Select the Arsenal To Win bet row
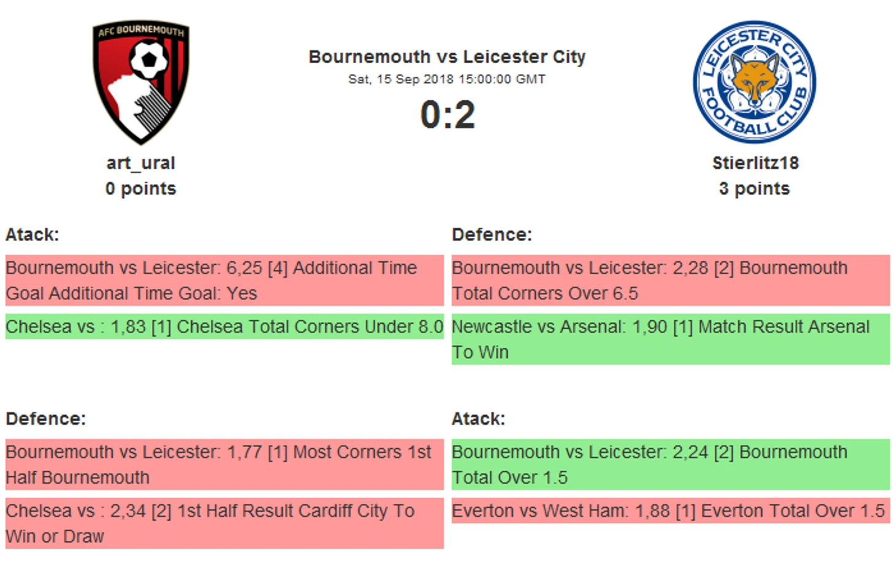895x588 pixels. click(671, 339)
